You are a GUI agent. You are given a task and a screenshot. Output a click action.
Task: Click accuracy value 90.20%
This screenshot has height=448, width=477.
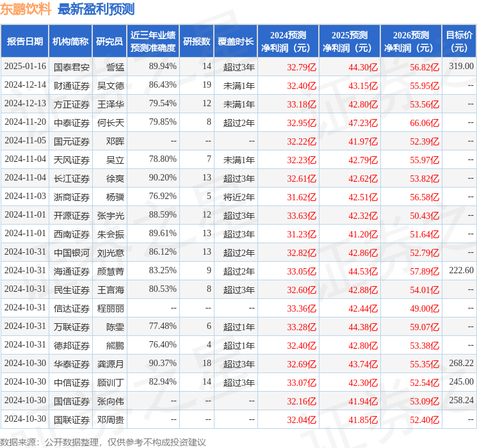[x=163, y=178]
